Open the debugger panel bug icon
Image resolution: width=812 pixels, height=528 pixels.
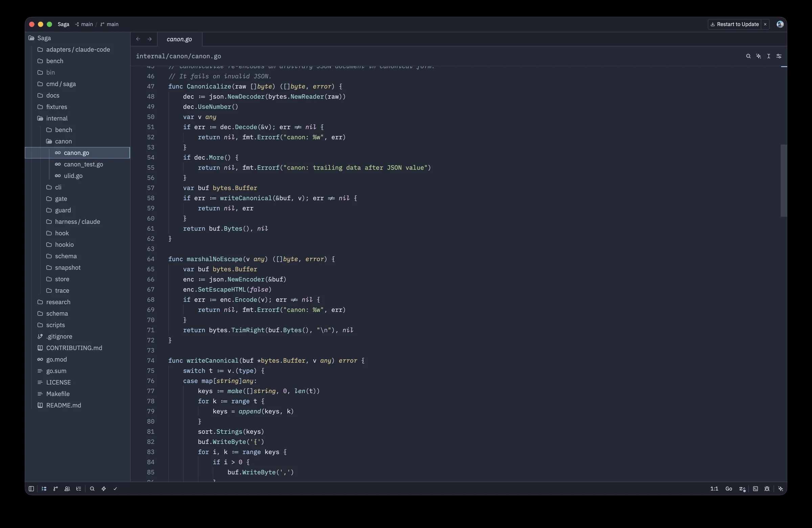click(767, 488)
